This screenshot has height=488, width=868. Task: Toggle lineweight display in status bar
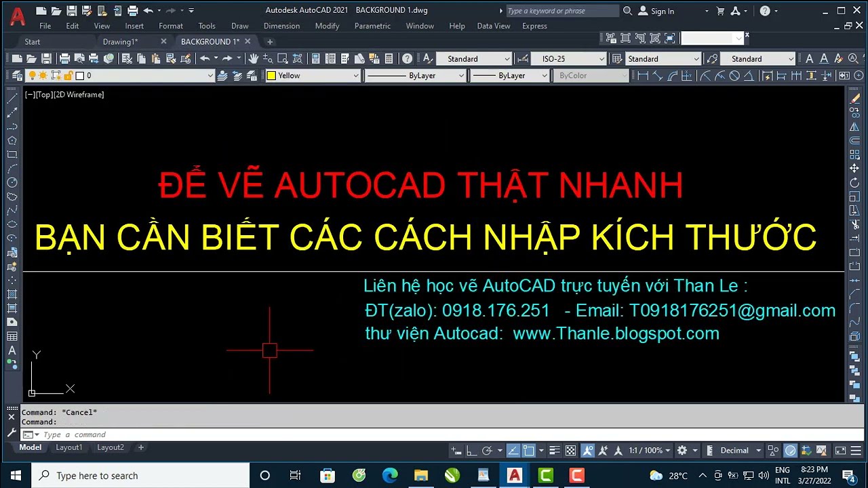click(x=555, y=451)
